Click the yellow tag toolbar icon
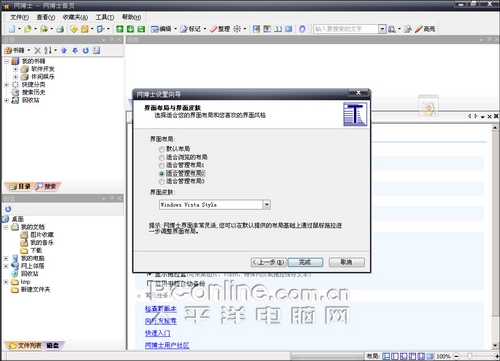The height and width of the screenshot is (361, 500). 74,29
